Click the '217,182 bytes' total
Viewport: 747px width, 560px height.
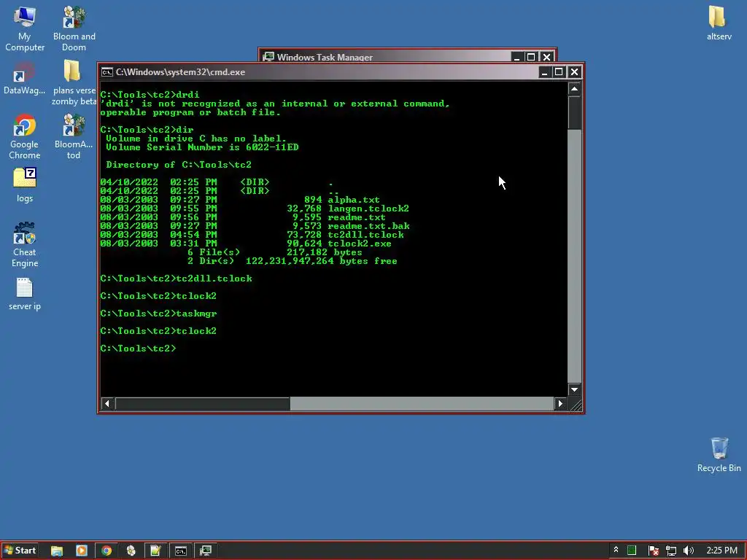click(x=325, y=252)
